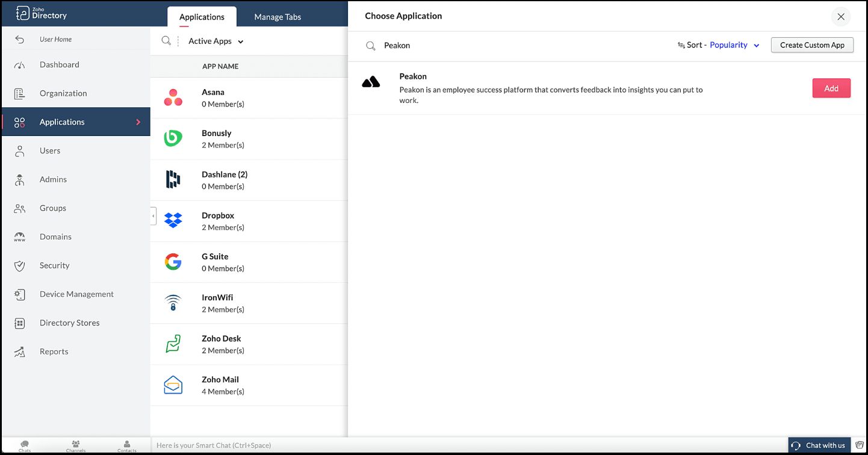Viewport: 868px width, 455px height.
Task: Open Channels in the bottom bar
Action: (76, 446)
